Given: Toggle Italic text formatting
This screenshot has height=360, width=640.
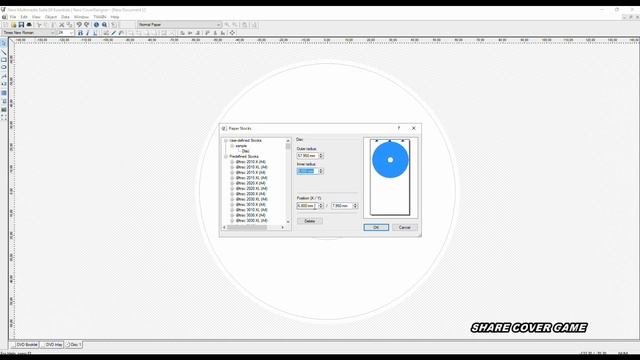Looking at the screenshot, I should 88,33.
